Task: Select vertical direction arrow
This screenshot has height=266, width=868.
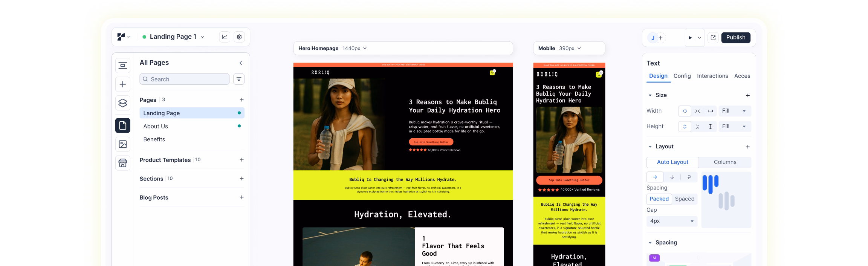Action: pyautogui.click(x=672, y=177)
